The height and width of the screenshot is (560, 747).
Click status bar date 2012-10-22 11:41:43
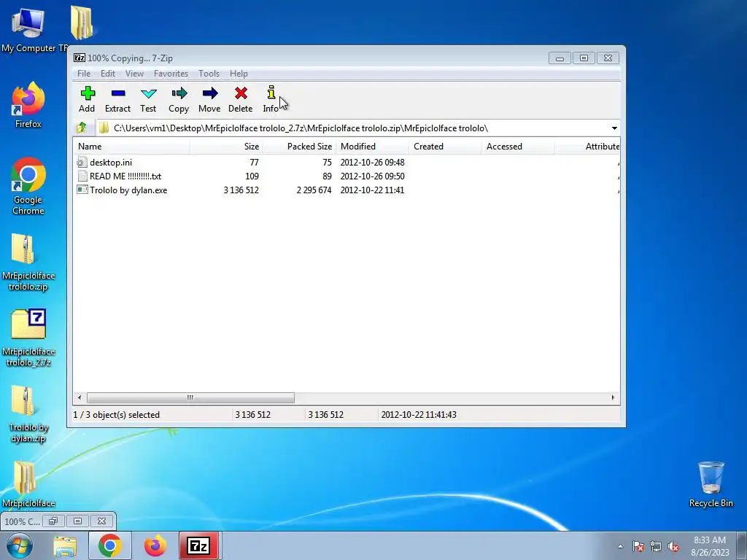[419, 415]
